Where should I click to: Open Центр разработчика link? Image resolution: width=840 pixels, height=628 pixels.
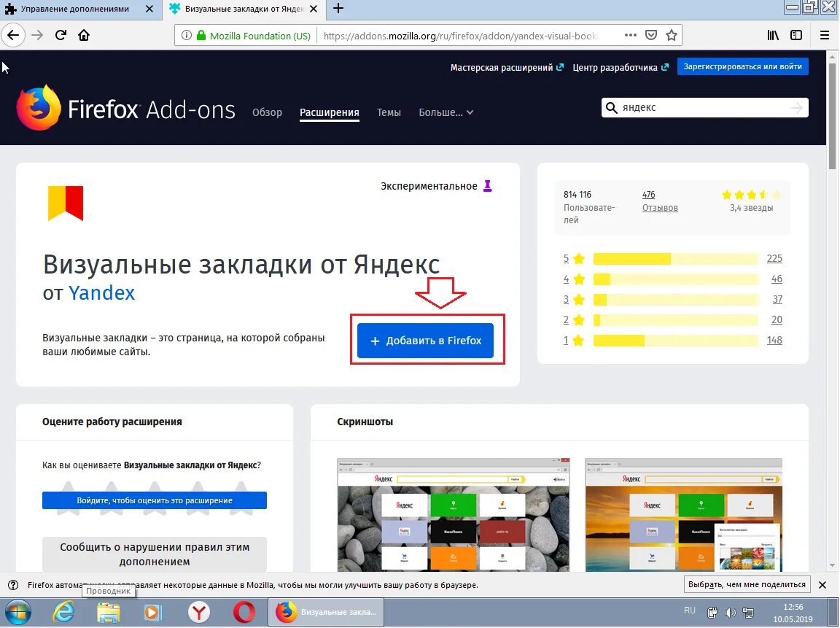(621, 68)
